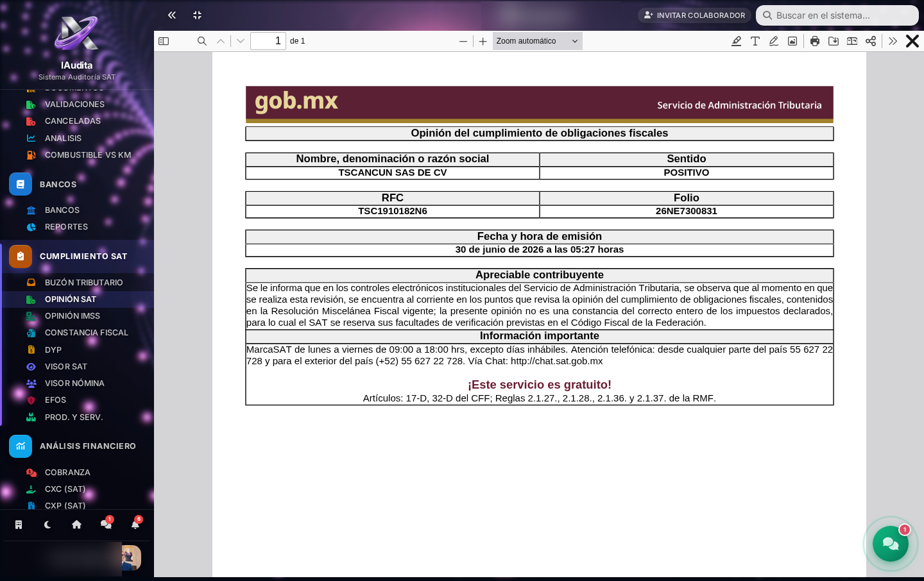Screen dimensions: 924x581
Task: Toggle the PDF viewer sidebar
Action: point(164,41)
